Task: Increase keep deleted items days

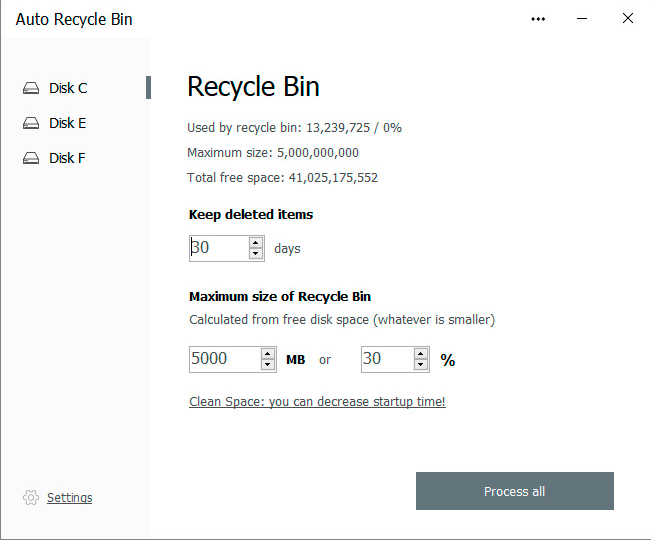Action: tap(256, 242)
